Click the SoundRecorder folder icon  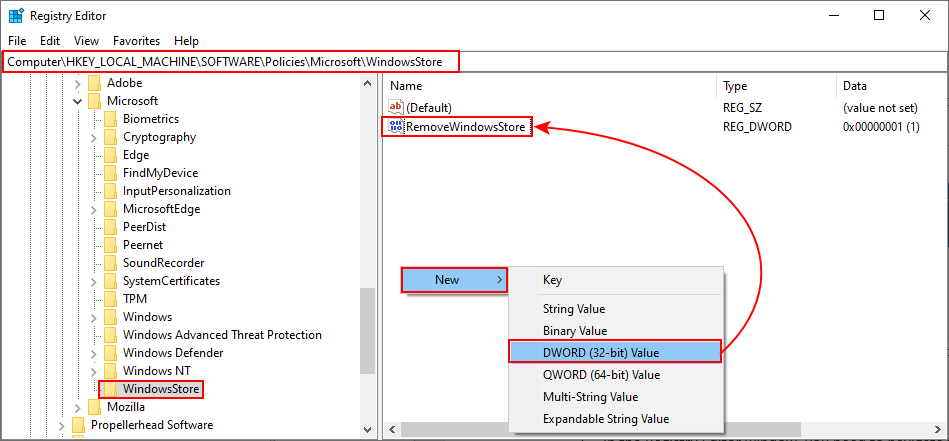point(111,263)
